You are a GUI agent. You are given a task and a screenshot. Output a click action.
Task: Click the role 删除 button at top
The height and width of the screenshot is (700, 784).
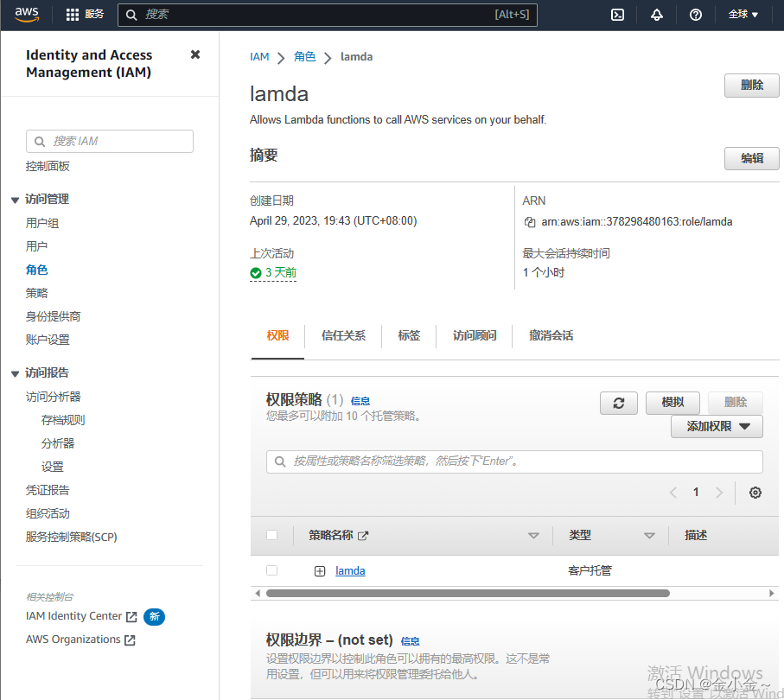point(751,86)
